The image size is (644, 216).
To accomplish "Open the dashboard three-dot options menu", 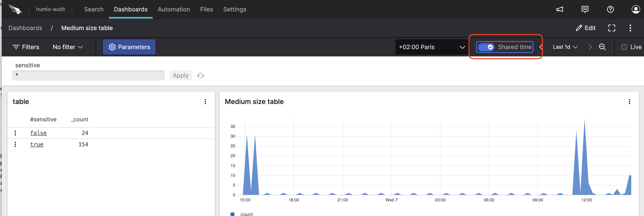I will (630, 28).
